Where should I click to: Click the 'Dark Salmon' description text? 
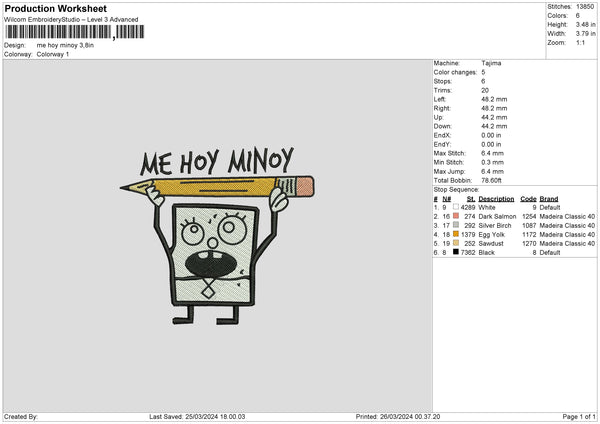coord(497,217)
